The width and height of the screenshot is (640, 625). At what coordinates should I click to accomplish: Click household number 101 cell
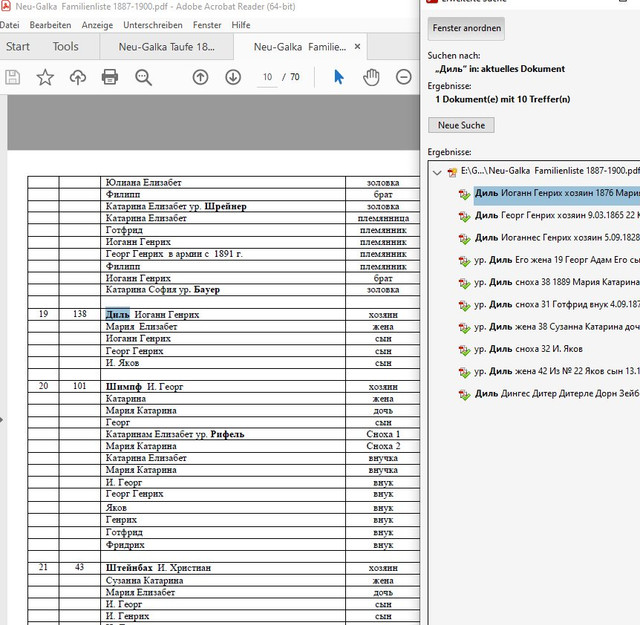coord(80,386)
